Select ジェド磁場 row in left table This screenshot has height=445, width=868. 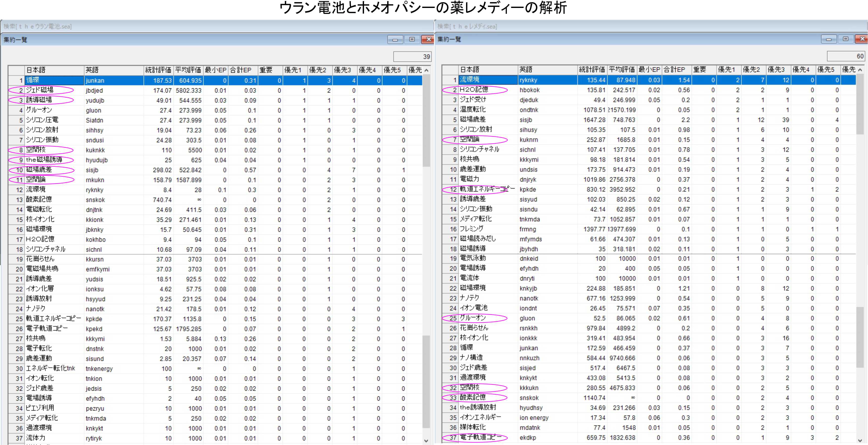[215, 91]
